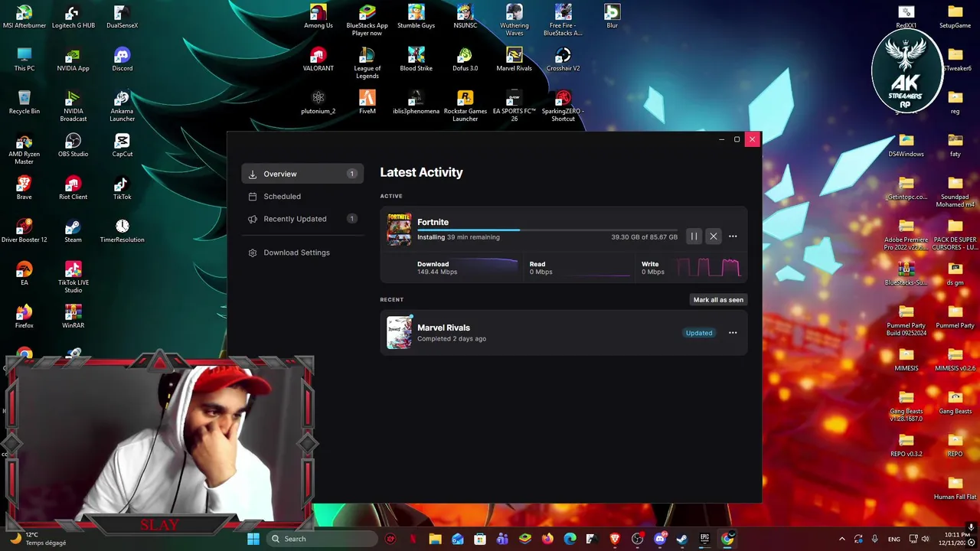Open EA SPORTS FC 26 shortcut
Viewport: 980px width, 551px height.
[x=514, y=106]
